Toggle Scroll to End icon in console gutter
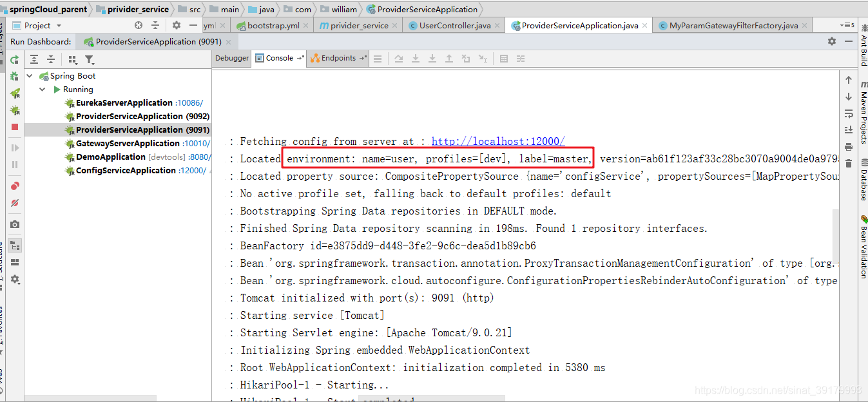Image resolution: width=868 pixels, height=402 pixels. pyautogui.click(x=849, y=130)
